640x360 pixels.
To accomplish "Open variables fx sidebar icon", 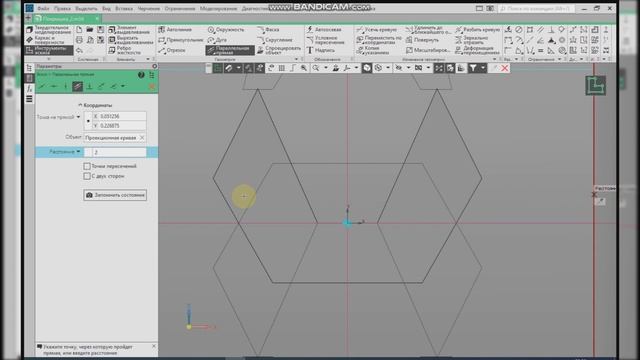I will tap(29, 89).
